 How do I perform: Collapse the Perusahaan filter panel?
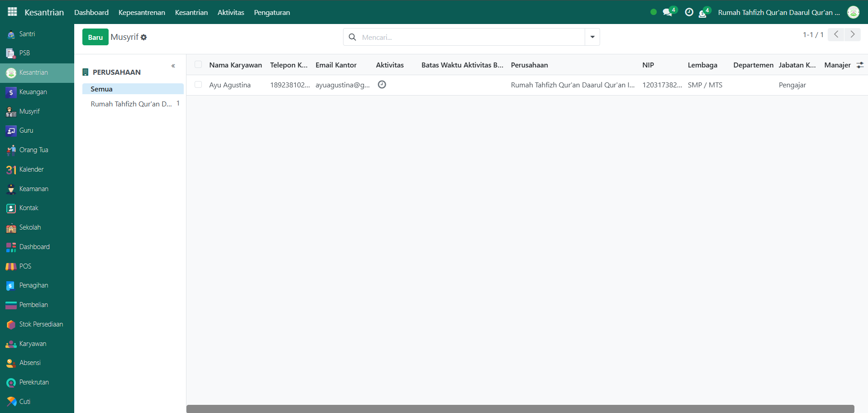coord(173,66)
